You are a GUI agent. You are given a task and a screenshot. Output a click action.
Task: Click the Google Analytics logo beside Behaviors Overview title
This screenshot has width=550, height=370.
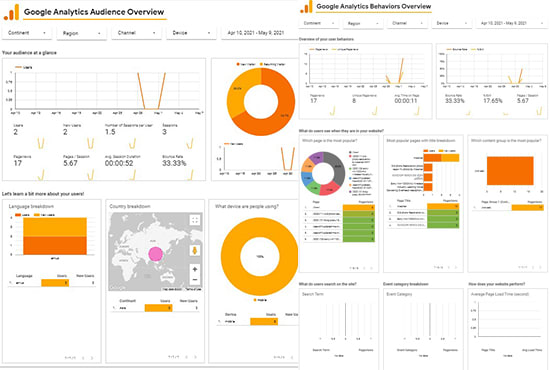point(306,7)
